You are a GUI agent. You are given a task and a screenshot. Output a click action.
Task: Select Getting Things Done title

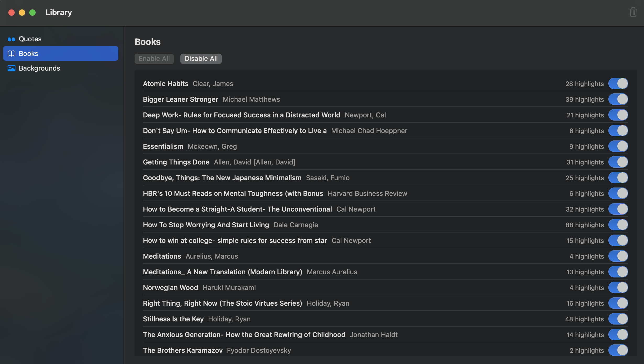coord(176,162)
